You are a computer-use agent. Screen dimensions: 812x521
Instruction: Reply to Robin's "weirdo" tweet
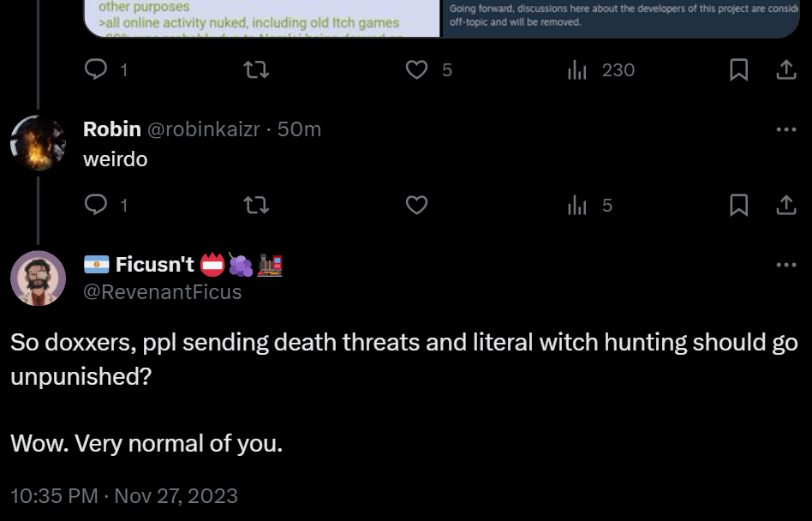tap(97, 206)
